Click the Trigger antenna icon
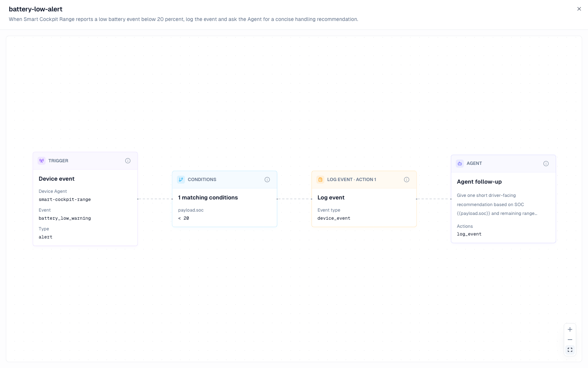Image resolution: width=588 pixels, height=368 pixels. click(42, 161)
